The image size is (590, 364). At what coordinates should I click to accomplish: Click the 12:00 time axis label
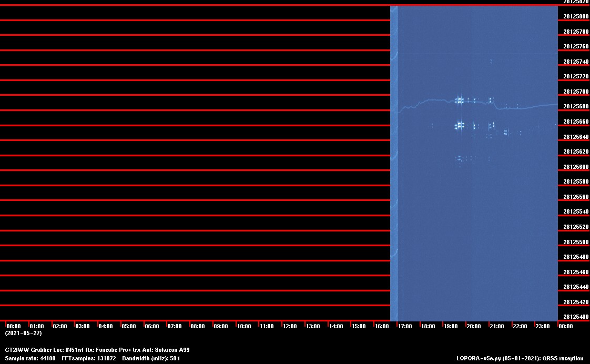coord(290,326)
